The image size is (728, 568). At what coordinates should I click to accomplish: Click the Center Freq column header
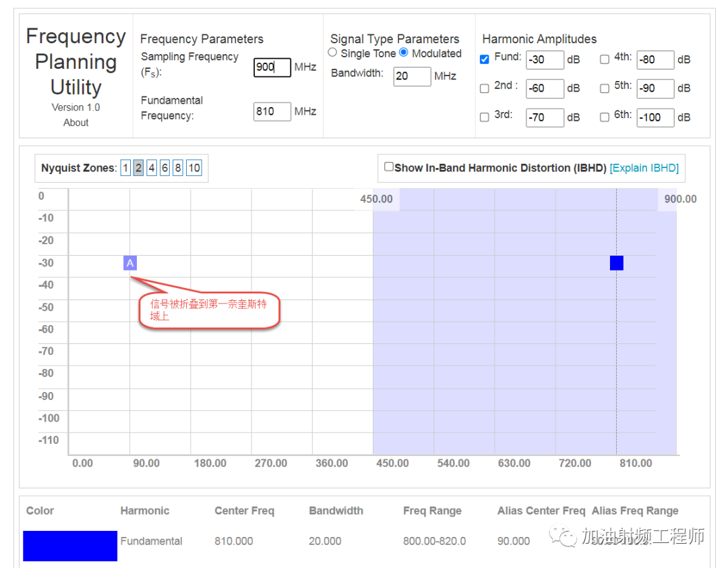tap(244, 511)
